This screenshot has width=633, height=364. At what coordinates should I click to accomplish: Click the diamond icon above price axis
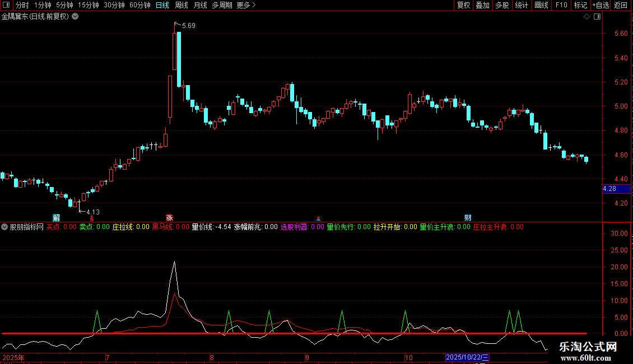pos(587,17)
